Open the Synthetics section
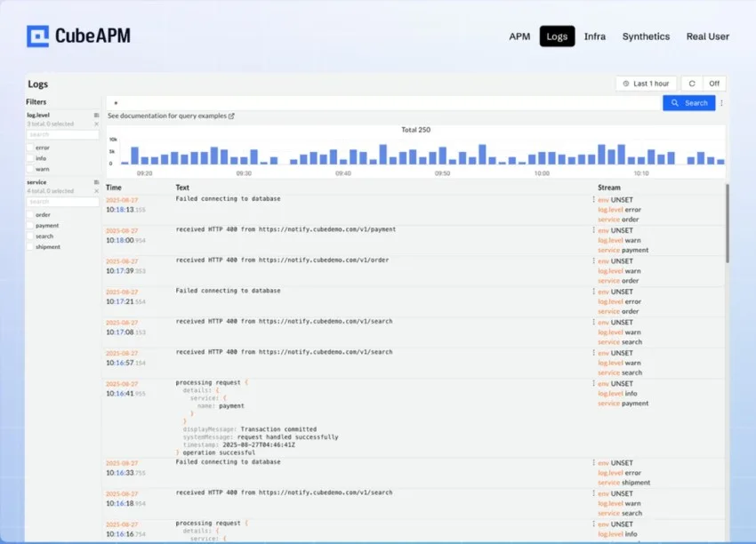This screenshot has height=544, width=756. tap(646, 36)
